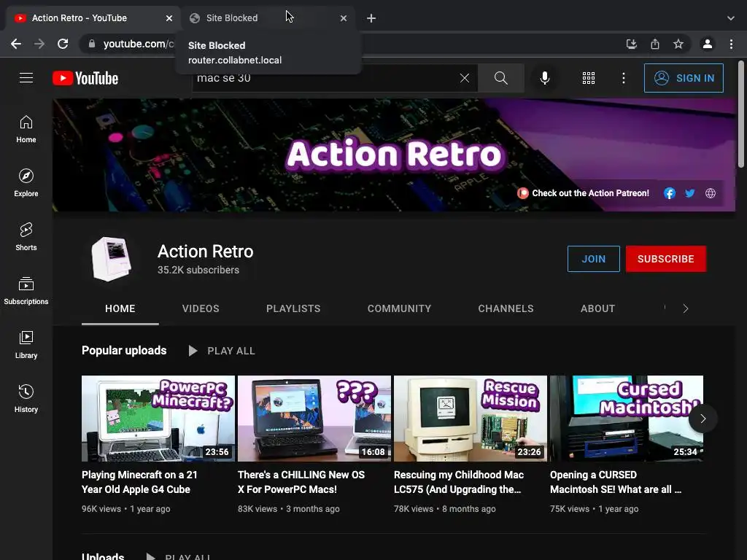Open Subscriptions in the sidebar

click(26, 290)
